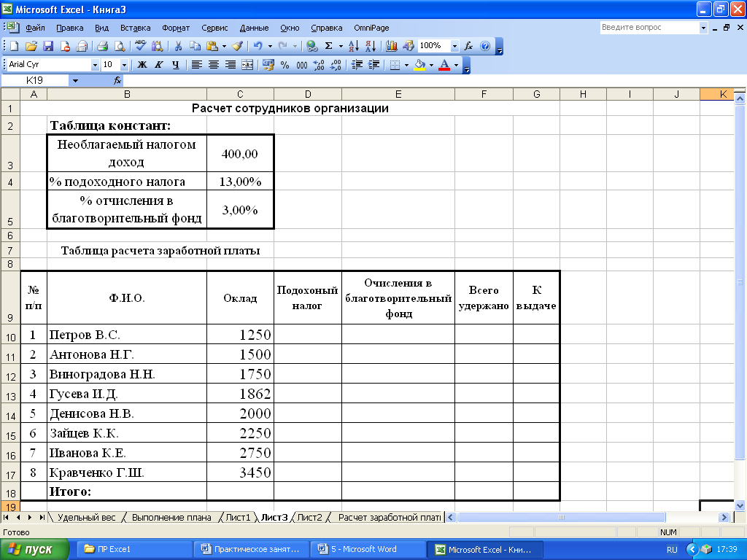Open the Fill Color palette dropdown arrow
Image resolution: width=747 pixels, height=560 pixels.
coord(432,65)
